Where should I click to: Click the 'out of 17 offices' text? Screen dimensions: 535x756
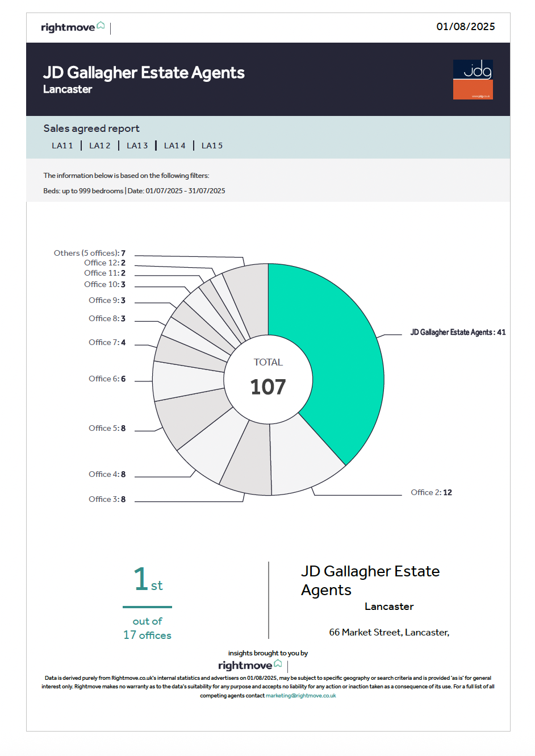148,628
